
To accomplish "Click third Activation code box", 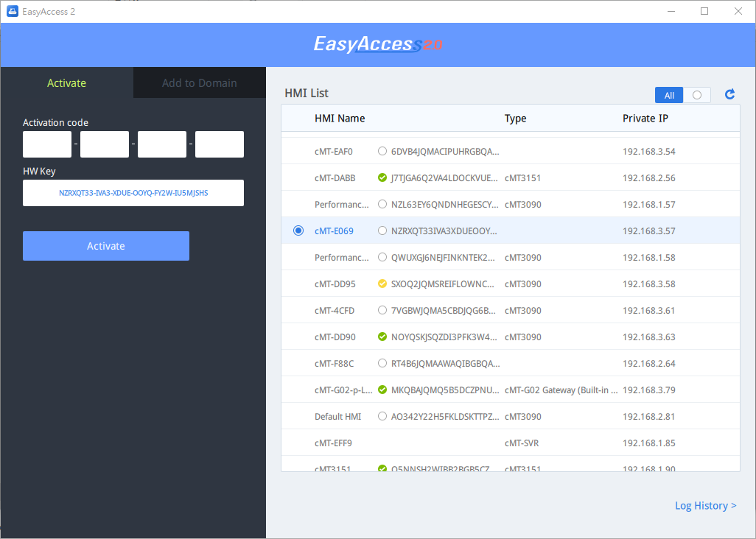I will click(162, 144).
